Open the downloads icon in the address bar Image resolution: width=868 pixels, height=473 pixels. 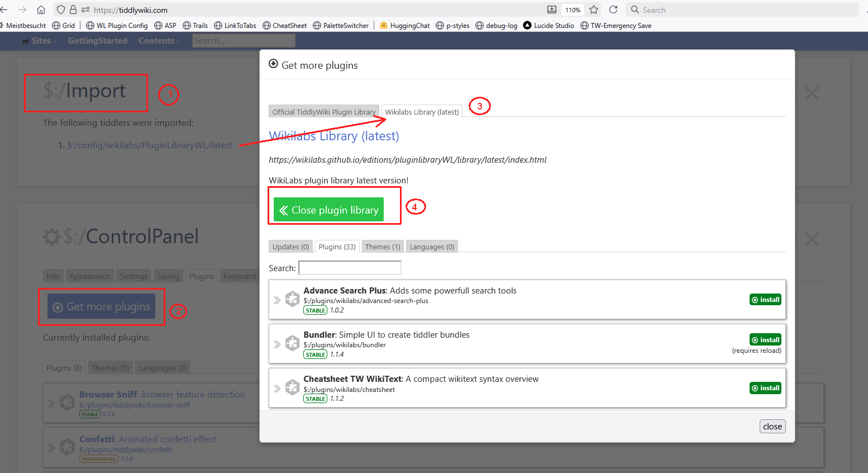552,10
